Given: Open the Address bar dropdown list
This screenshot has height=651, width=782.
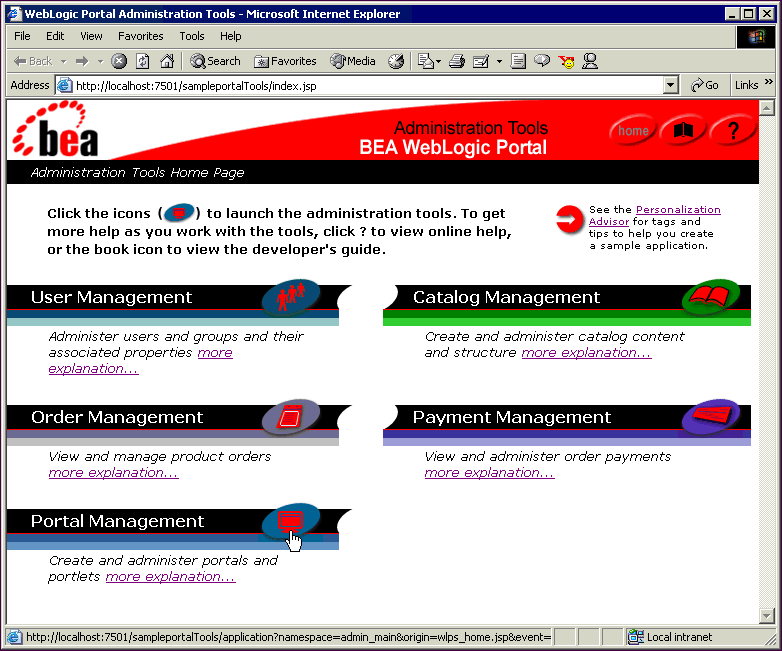Looking at the screenshot, I should tap(671, 85).
